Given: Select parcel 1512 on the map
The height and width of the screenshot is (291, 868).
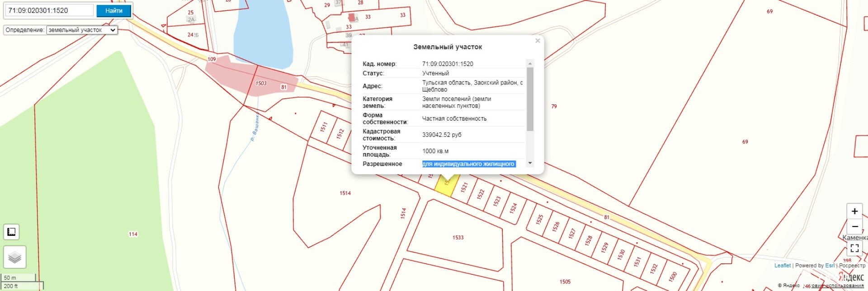Looking at the screenshot, I should click(x=340, y=134).
